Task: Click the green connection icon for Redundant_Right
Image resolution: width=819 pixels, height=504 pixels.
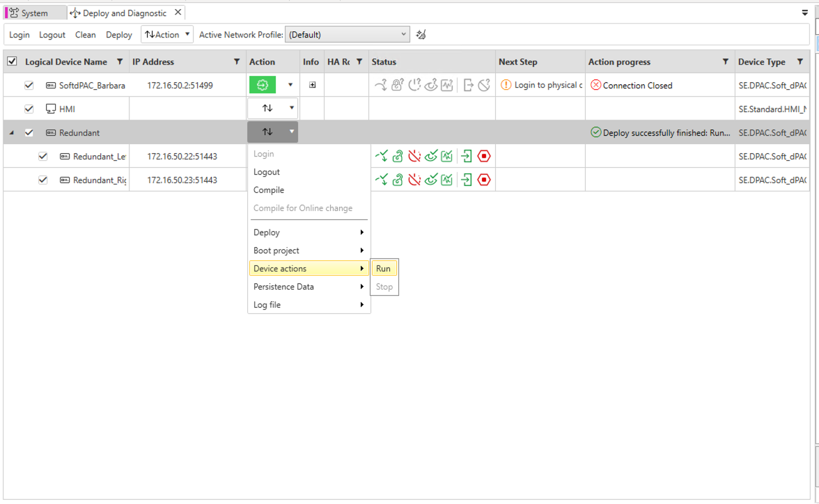Action: tap(382, 180)
